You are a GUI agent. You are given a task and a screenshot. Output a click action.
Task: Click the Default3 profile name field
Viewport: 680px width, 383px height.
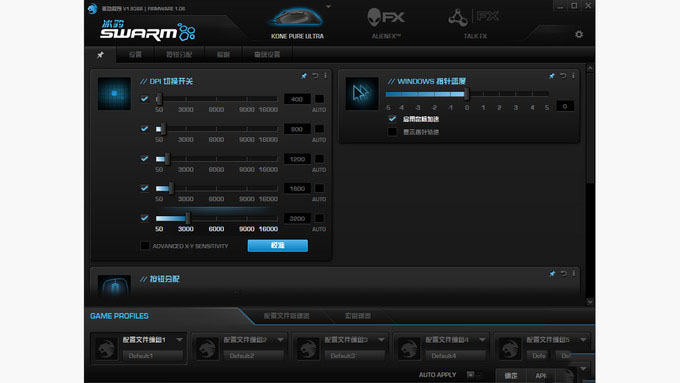(355, 356)
